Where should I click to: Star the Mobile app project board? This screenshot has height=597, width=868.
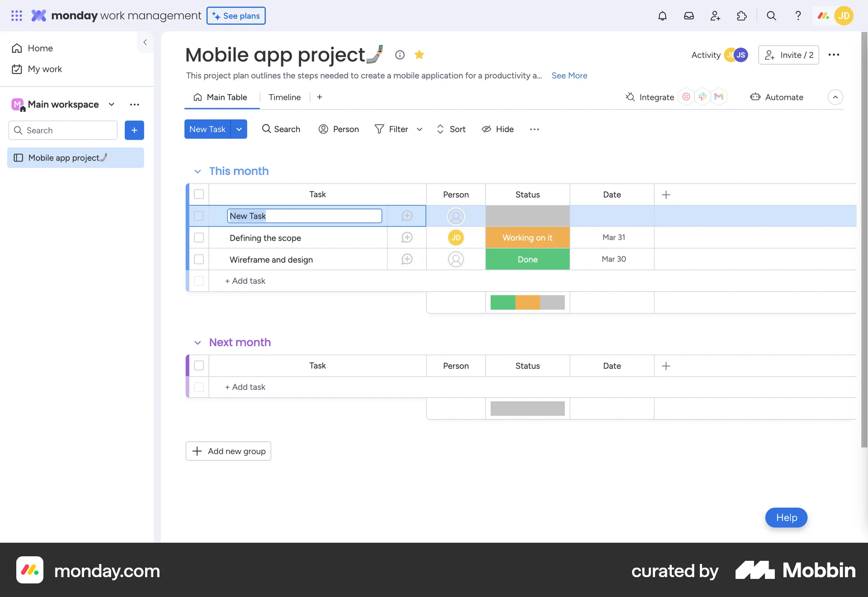pyautogui.click(x=420, y=55)
